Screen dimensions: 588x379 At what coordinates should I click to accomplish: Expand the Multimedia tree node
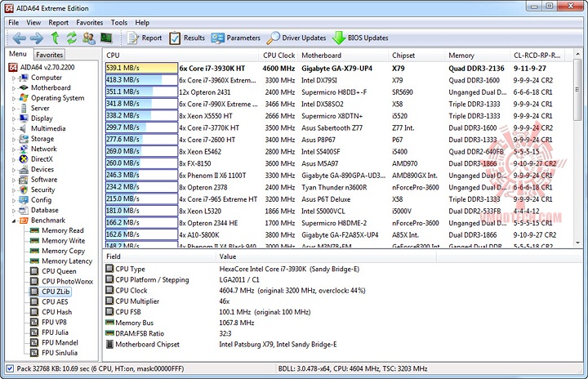pyautogui.click(x=14, y=129)
